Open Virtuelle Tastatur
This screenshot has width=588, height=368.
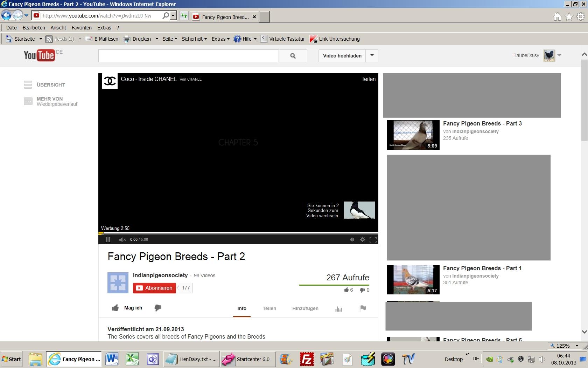(x=283, y=39)
